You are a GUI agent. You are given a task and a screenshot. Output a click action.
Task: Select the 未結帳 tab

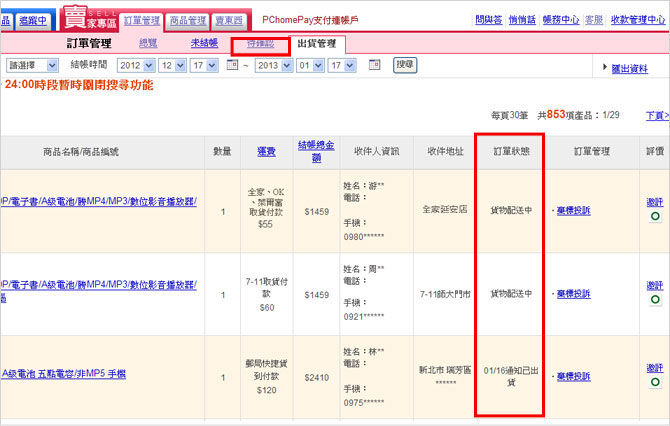point(204,43)
